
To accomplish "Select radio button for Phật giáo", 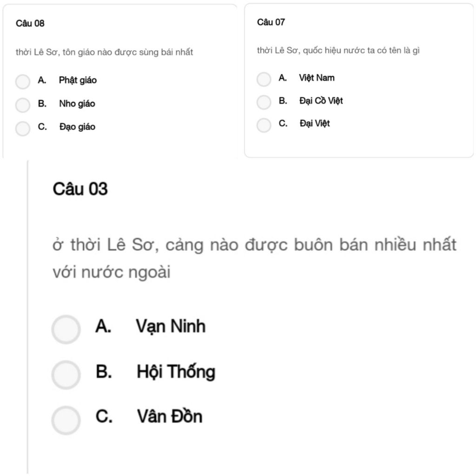I will [x=23, y=81].
